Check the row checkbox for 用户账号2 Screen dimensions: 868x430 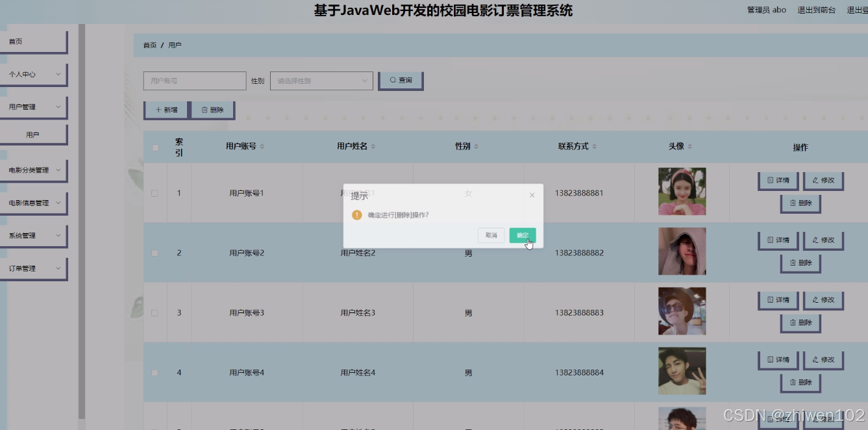(x=155, y=253)
